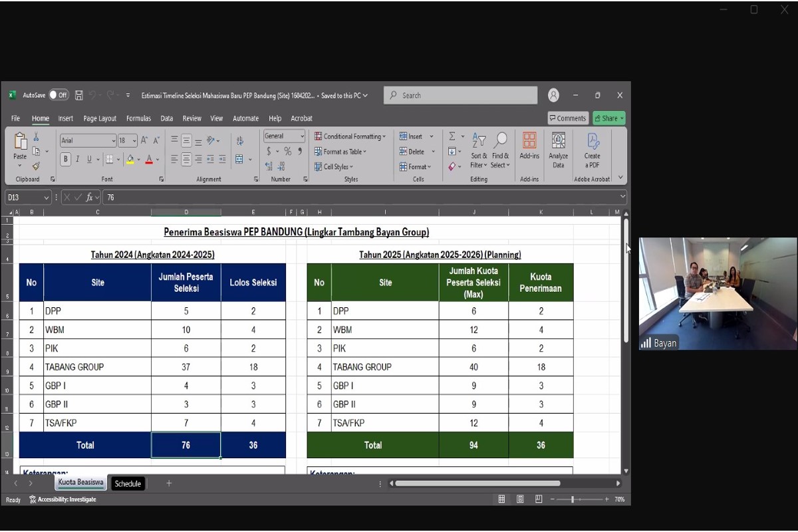Toggle Italic formatting
Viewport: 798px width, 532px height.
coord(77,159)
